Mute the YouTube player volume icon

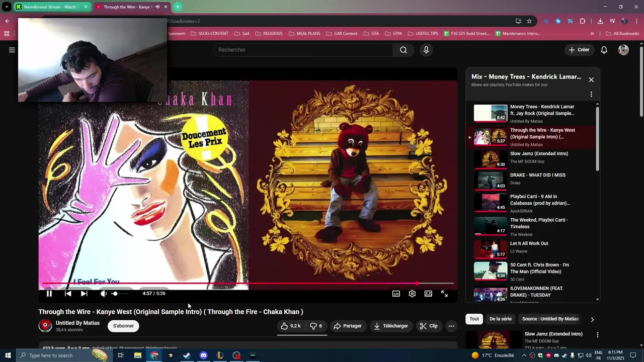click(x=103, y=294)
